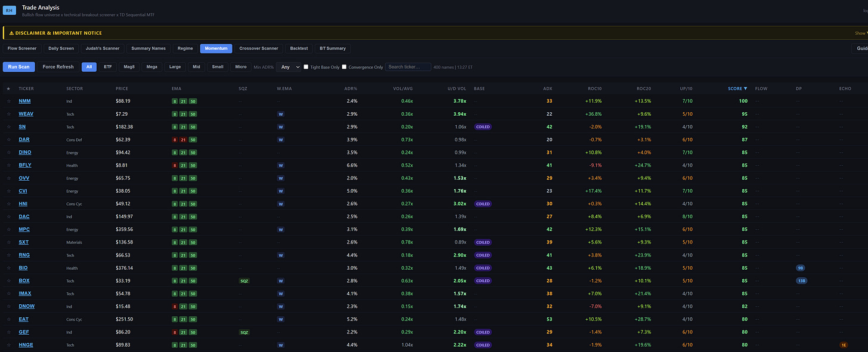Viewport: 868px width, 352px height.
Task: Switch to the Crossover Scanner tab
Action: click(x=259, y=48)
